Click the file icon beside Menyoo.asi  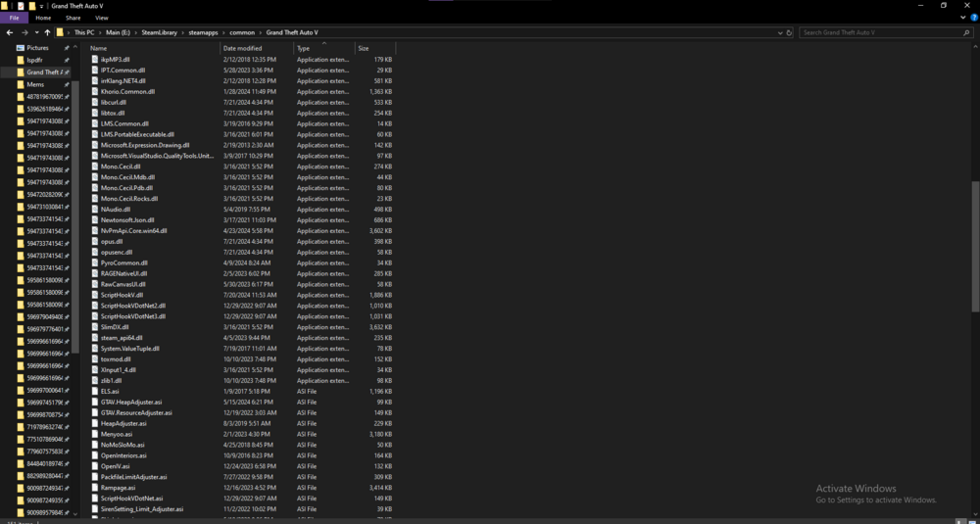95,434
